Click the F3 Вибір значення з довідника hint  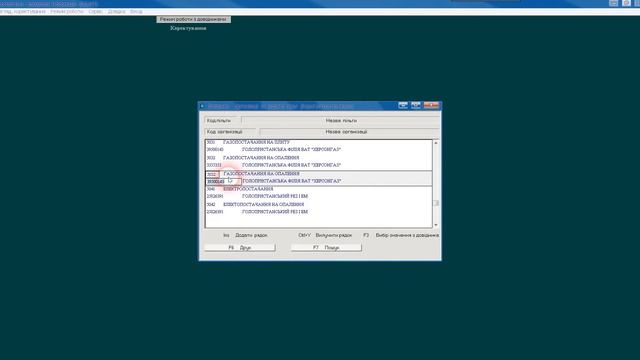401,235
